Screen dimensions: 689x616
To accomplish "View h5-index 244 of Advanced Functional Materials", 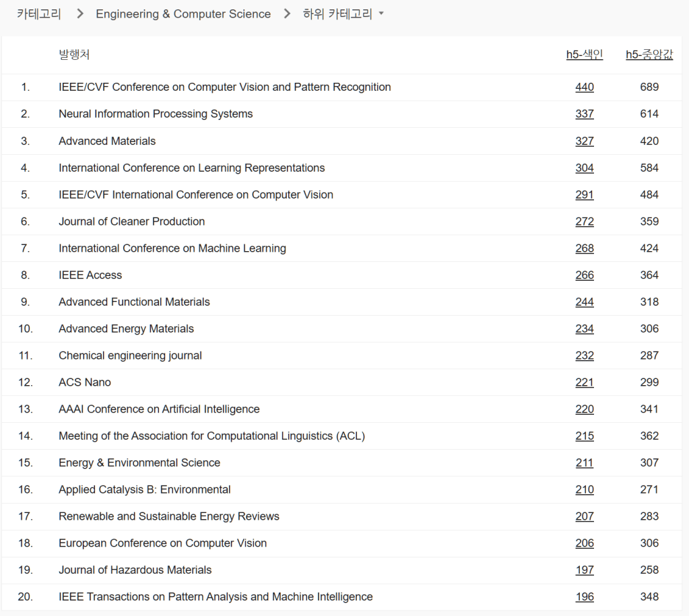I will [x=584, y=302].
